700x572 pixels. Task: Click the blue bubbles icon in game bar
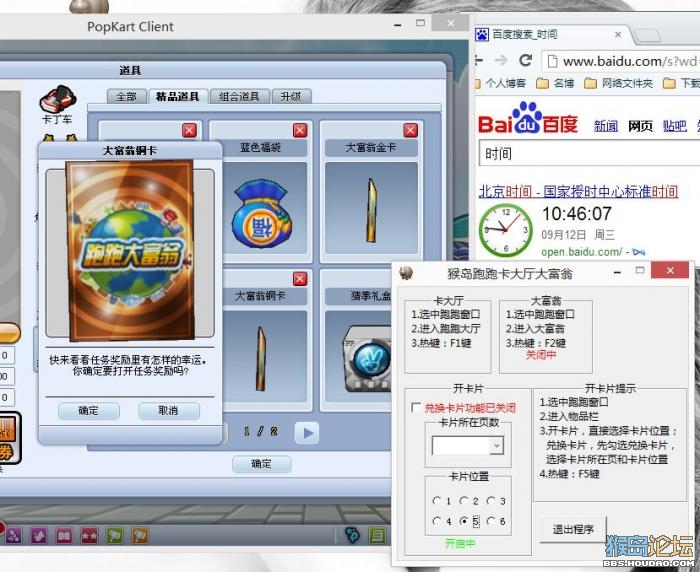[353, 534]
